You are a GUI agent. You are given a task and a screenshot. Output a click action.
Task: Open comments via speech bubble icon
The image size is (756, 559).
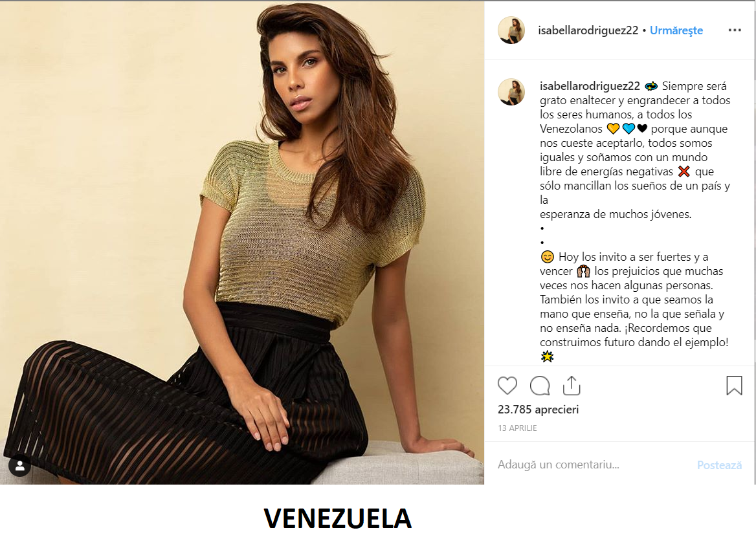pos(540,386)
